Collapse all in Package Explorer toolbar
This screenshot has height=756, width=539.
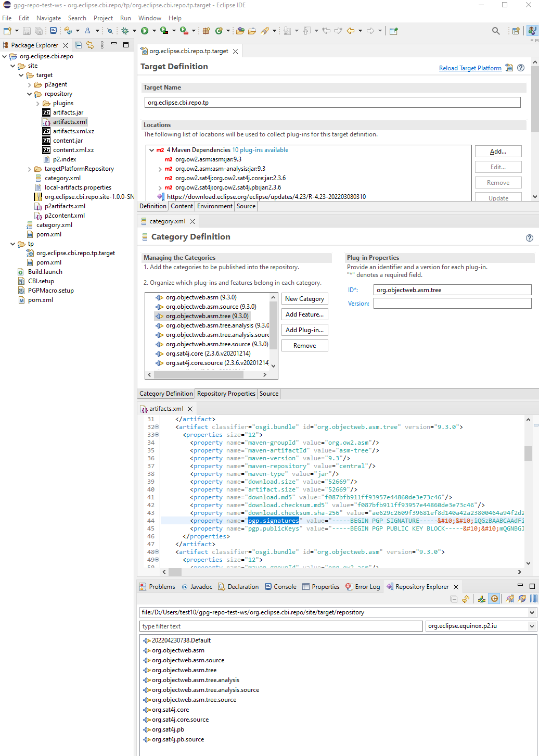(x=79, y=45)
